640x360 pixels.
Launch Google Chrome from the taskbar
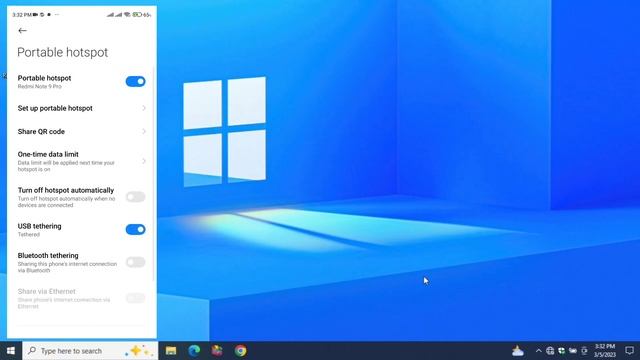click(x=240, y=351)
